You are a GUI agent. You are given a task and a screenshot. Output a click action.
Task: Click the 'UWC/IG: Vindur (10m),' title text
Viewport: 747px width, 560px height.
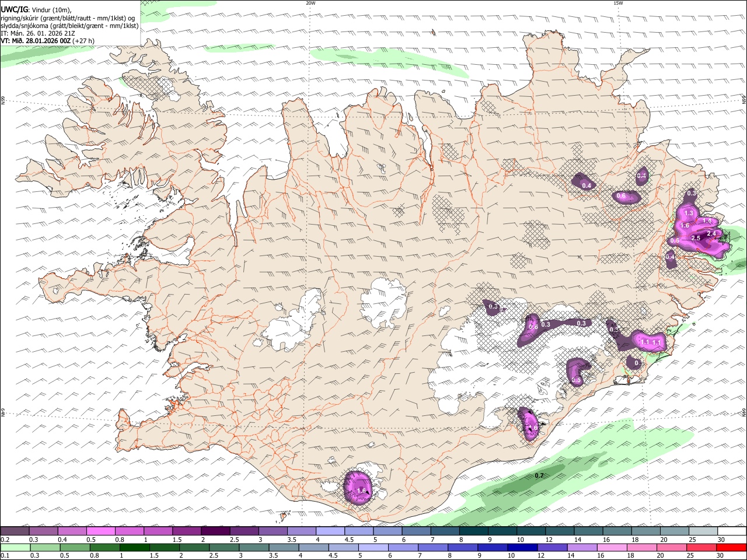[x=36, y=10]
